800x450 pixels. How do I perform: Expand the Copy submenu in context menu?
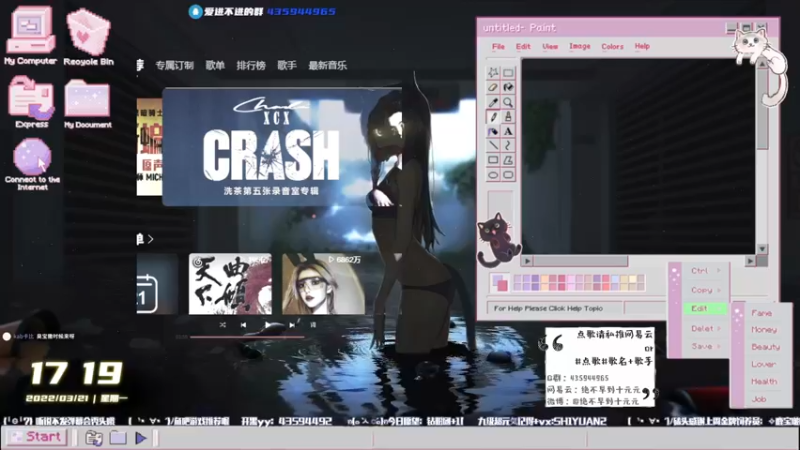pyautogui.click(x=705, y=290)
